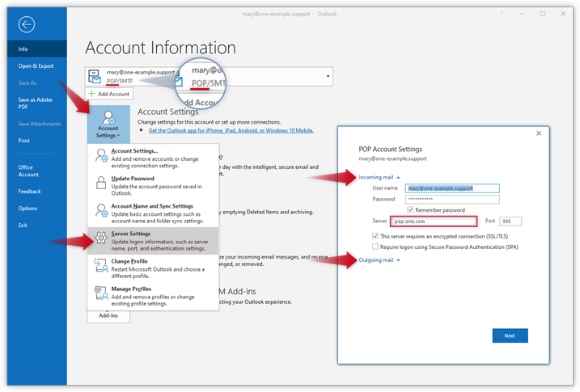Select the Account Settings... menu entry
The height and width of the screenshot is (392, 580).
point(153,158)
